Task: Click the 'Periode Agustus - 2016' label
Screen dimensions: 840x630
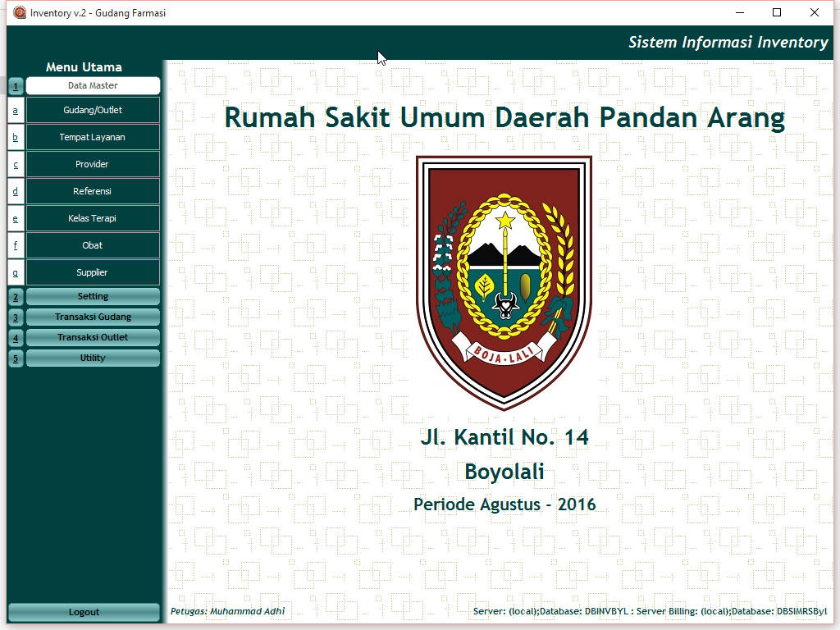Action: [504, 504]
